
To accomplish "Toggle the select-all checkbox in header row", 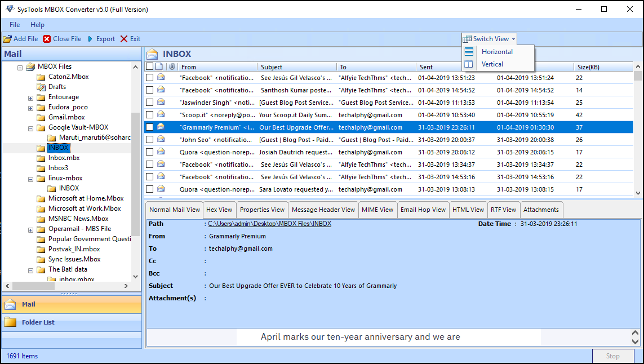I will tap(149, 67).
